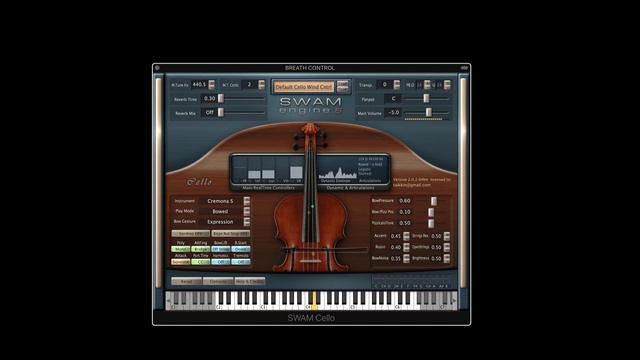Screen dimensions: 640x360
Task: Click the M.T. Cents stepper beside value 2
Action: [x=262, y=85]
